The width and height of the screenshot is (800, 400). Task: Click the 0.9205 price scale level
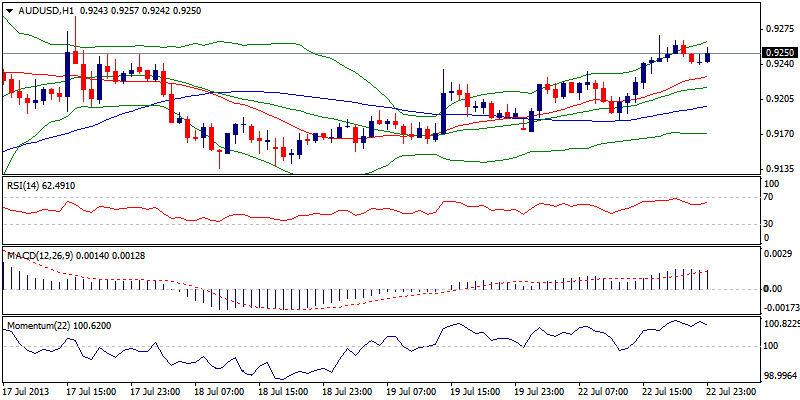click(777, 99)
